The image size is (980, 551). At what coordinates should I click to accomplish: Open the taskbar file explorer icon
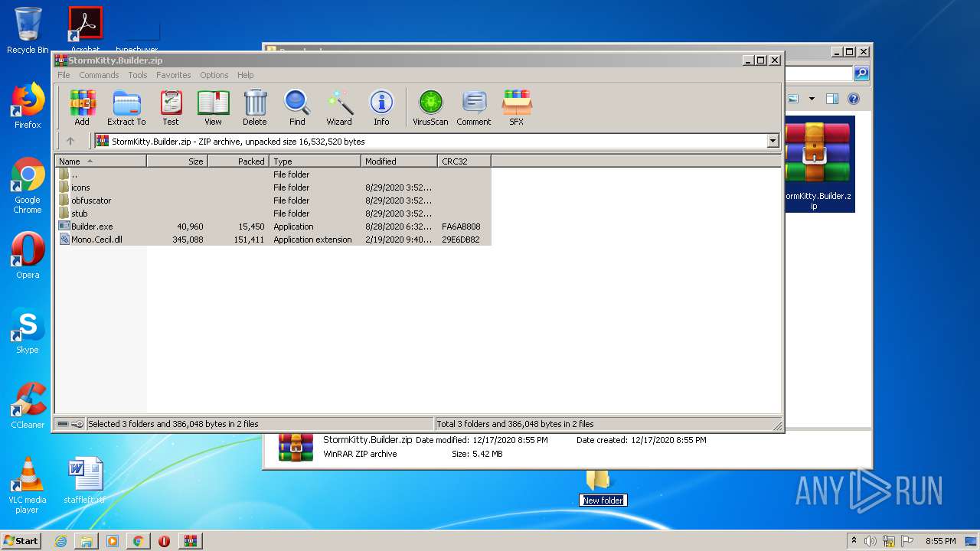click(87, 541)
